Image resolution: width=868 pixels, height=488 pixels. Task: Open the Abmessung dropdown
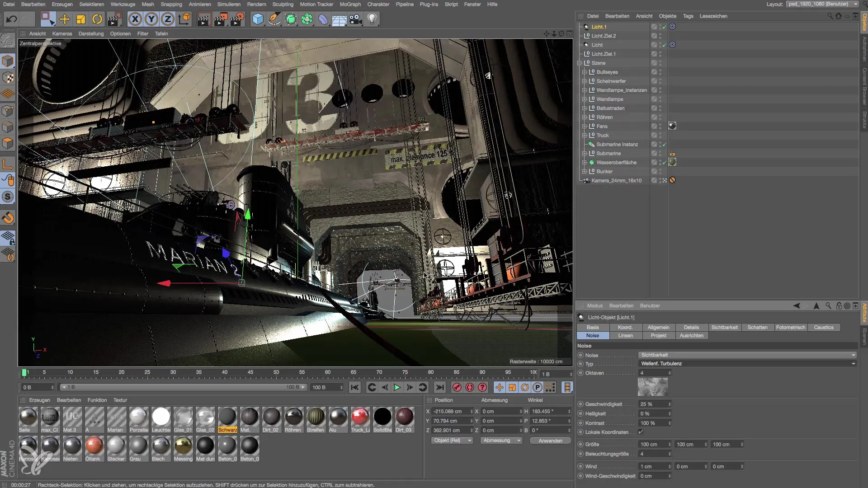501,440
